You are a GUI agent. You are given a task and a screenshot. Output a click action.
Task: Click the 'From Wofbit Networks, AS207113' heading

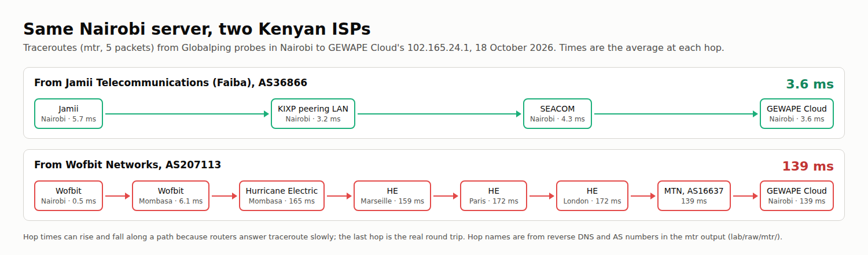pyautogui.click(x=127, y=165)
